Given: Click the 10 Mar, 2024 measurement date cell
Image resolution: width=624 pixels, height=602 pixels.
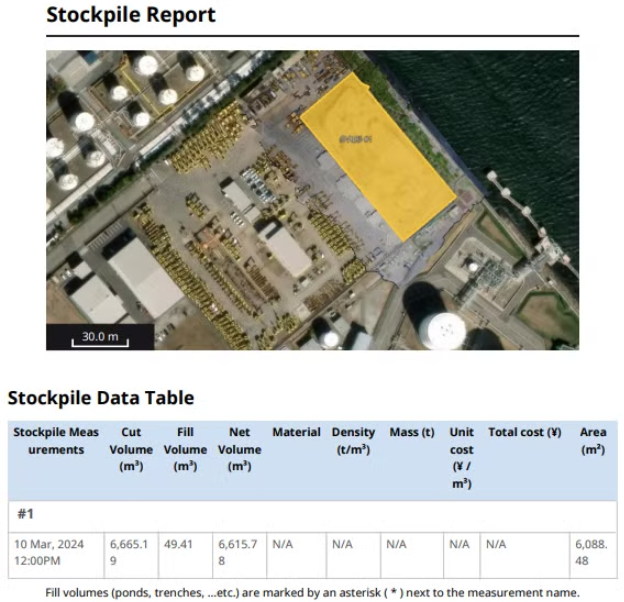Looking at the screenshot, I should click(49, 553).
